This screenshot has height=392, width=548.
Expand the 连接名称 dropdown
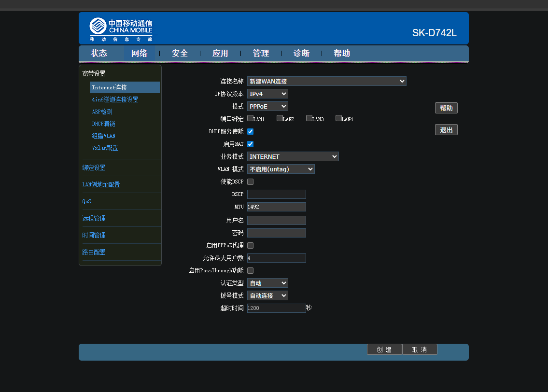tap(327, 82)
